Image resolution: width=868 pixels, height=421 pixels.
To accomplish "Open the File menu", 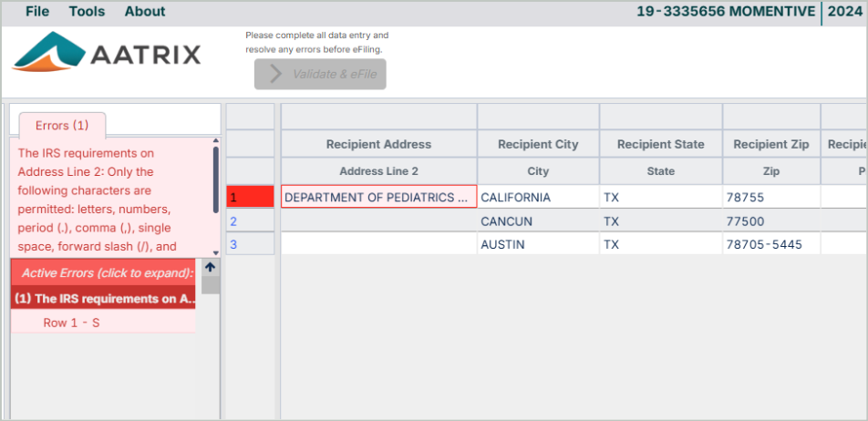I will coord(37,12).
